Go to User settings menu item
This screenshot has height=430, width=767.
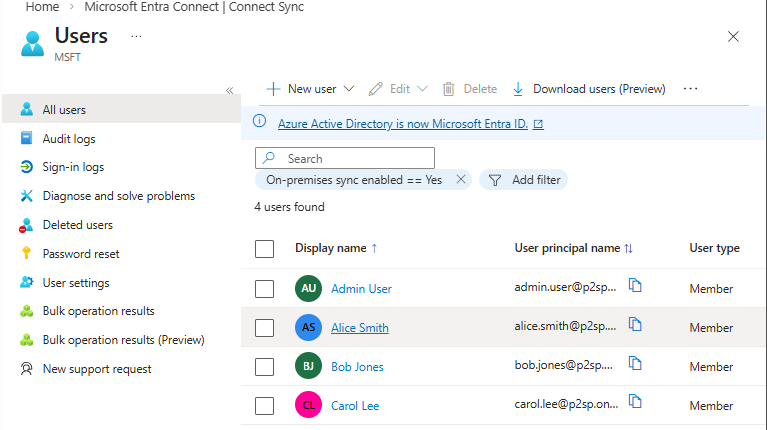(76, 283)
